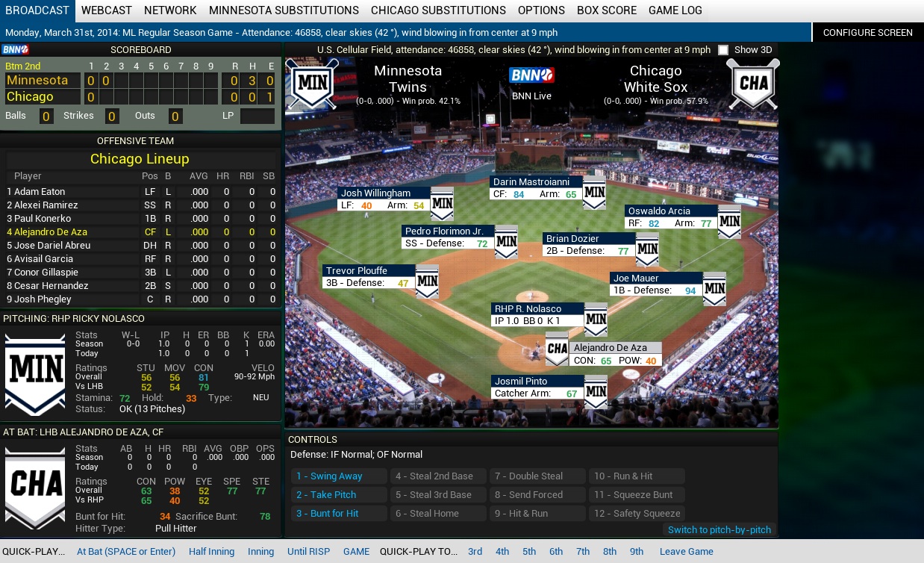Click Minnesota Twins logo in broadcast header
The width and height of the screenshot is (924, 563).
click(x=312, y=84)
